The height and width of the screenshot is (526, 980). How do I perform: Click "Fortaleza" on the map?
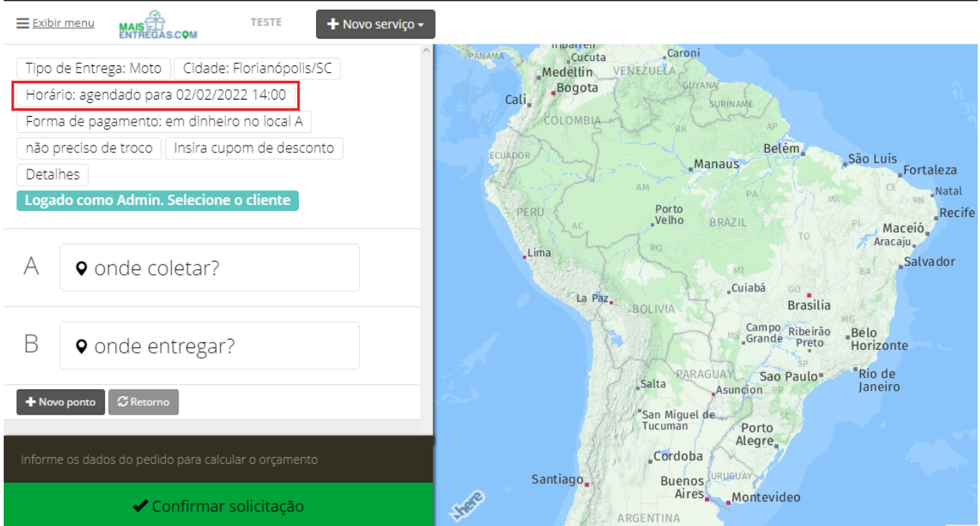[x=930, y=170]
